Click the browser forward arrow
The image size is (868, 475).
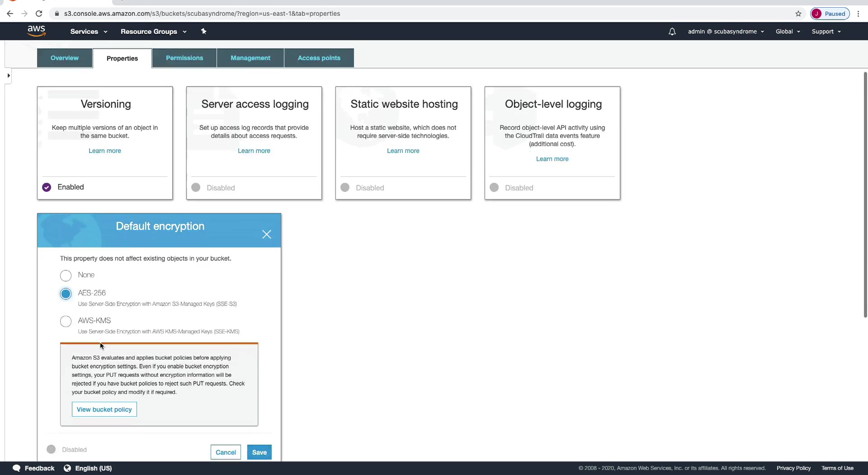(x=24, y=14)
